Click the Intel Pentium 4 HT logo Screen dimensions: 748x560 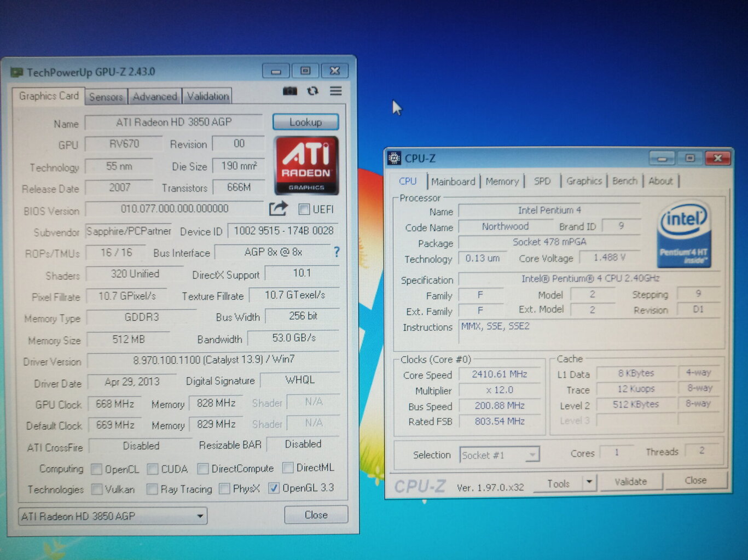(x=685, y=234)
